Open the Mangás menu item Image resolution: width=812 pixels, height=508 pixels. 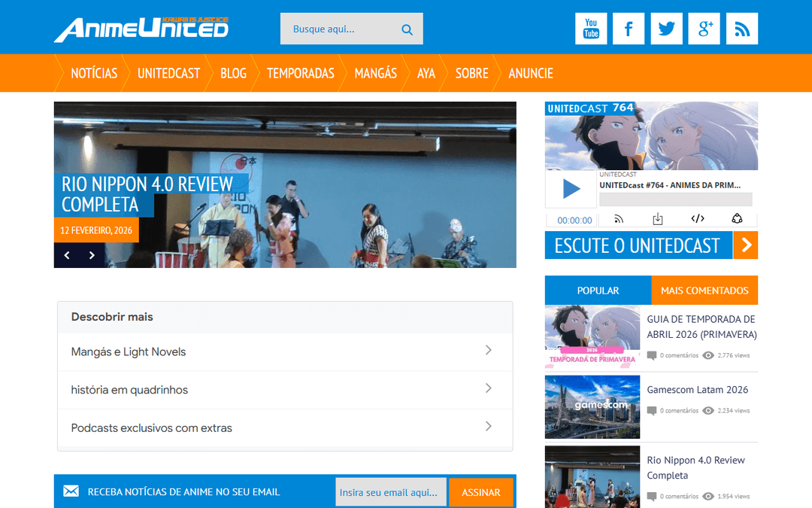point(376,73)
